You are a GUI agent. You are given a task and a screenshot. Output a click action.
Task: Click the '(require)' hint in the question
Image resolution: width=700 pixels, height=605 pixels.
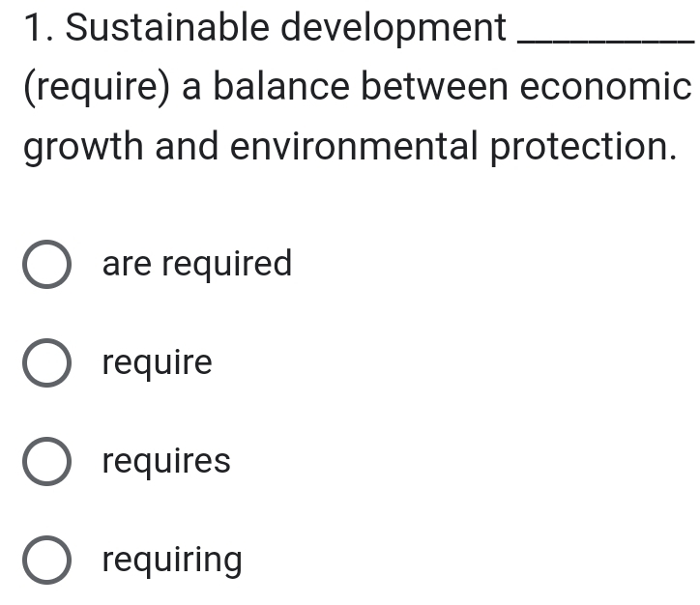coord(97,87)
